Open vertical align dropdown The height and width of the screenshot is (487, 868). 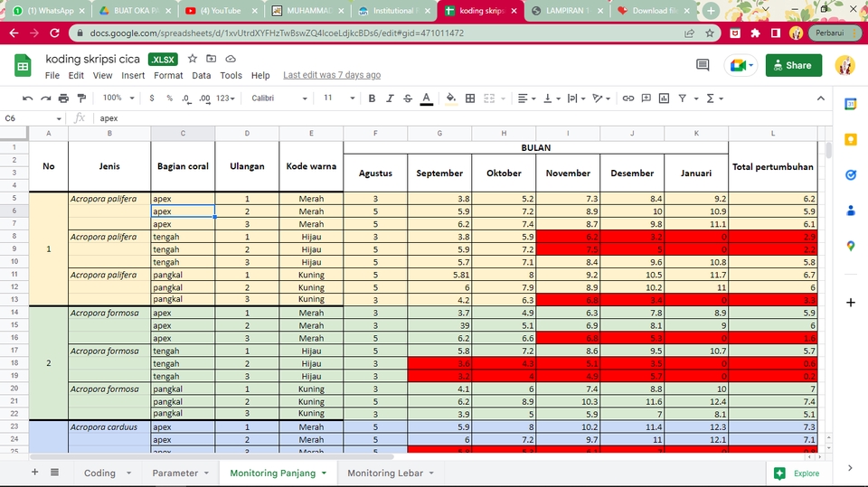point(552,98)
